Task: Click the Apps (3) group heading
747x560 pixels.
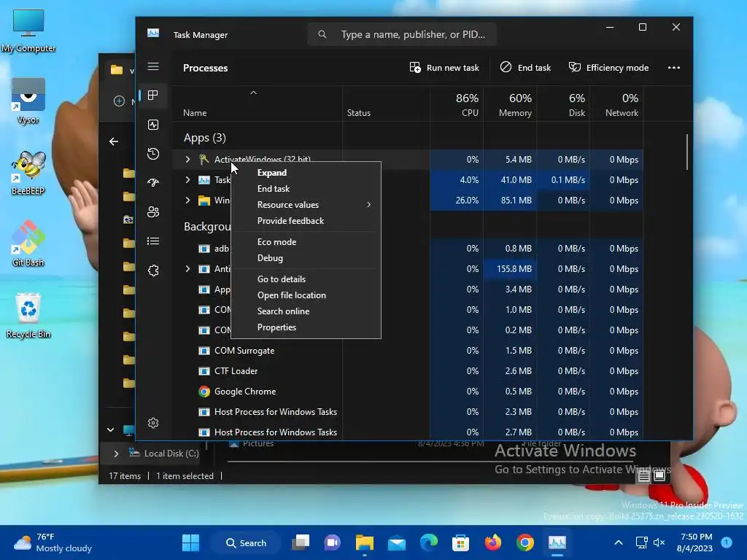Action: pyautogui.click(x=205, y=138)
